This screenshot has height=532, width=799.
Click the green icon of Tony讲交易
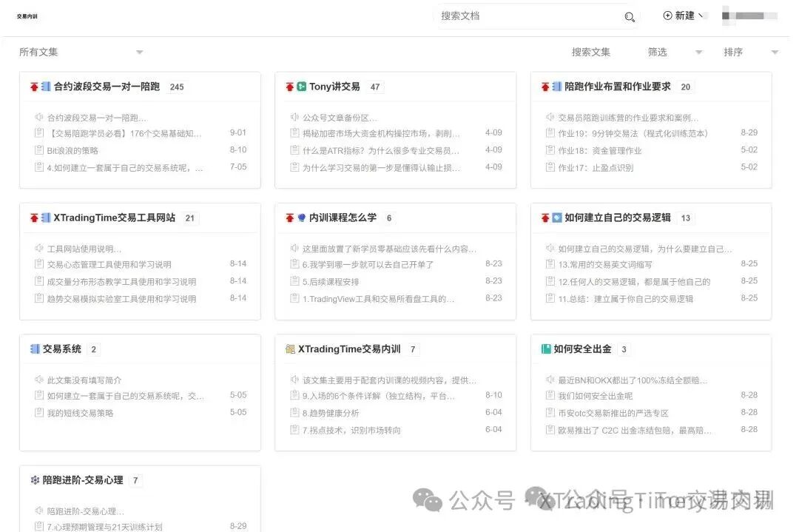pyautogui.click(x=302, y=87)
